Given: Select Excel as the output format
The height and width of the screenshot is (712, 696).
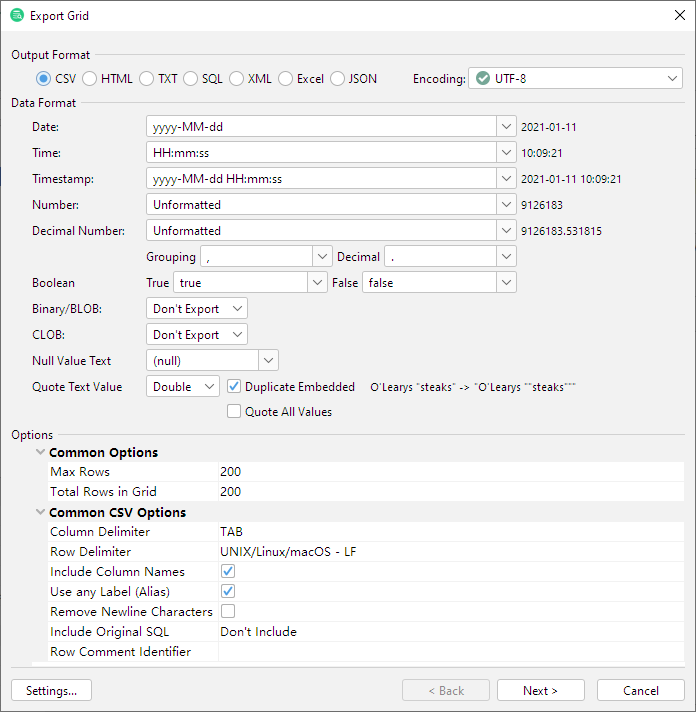Looking at the screenshot, I should [286, 79].
